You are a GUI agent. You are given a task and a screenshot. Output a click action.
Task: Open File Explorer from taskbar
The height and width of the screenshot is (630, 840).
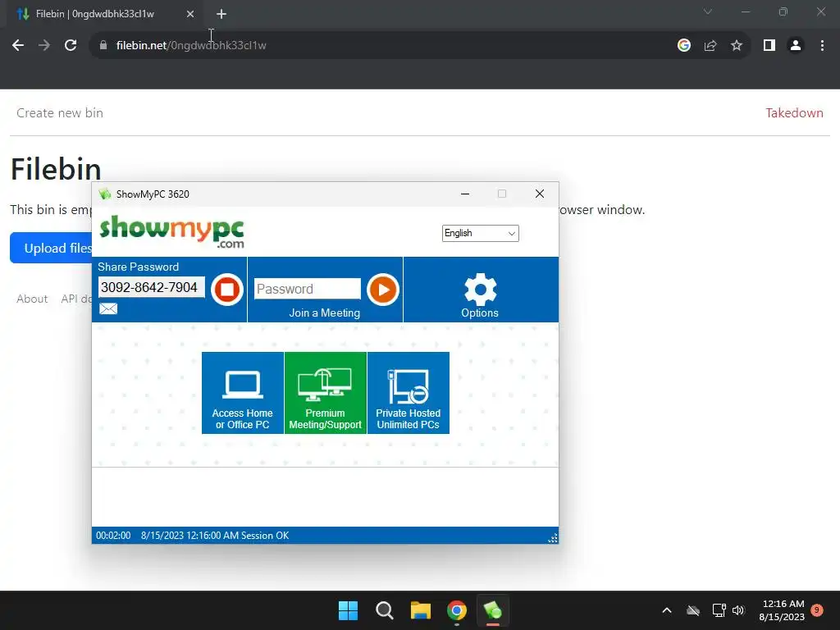pyautogui.click(x=421, y=610)
